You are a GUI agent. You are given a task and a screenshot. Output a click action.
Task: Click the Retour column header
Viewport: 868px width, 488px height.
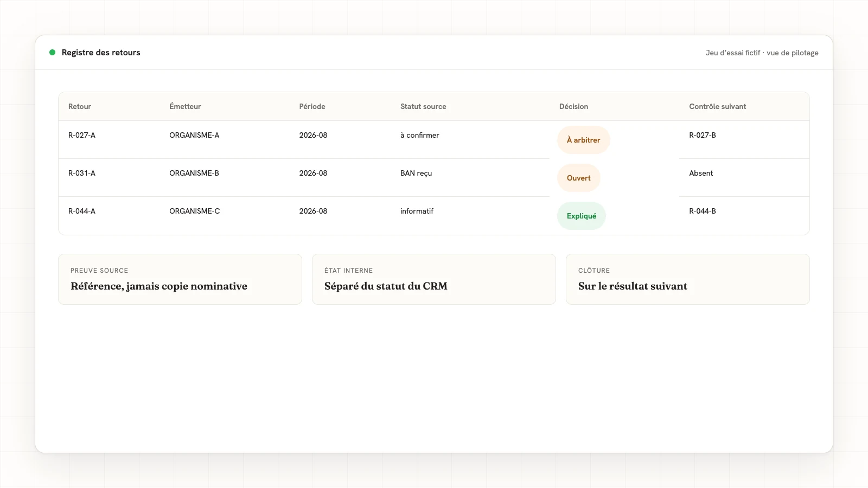point(80,106)
